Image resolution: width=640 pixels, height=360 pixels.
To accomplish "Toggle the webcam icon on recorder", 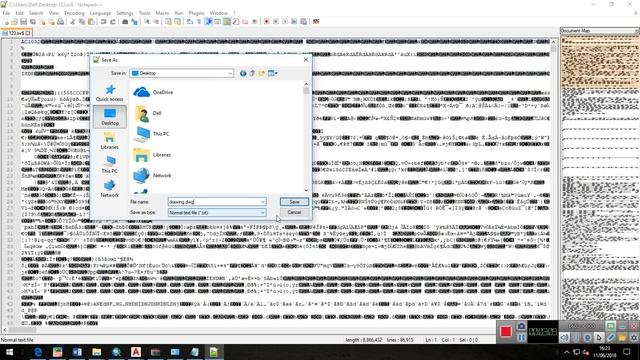I will click(587, 338).
